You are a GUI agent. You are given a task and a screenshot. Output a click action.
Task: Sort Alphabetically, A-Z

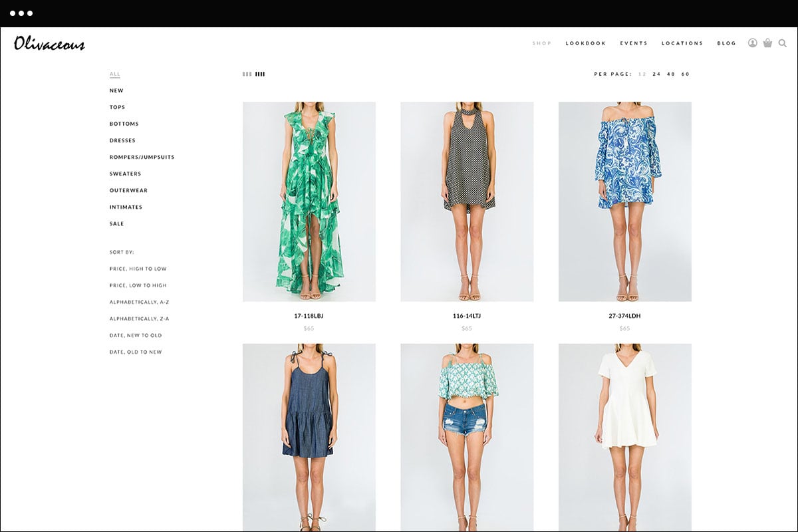[139, 303]
